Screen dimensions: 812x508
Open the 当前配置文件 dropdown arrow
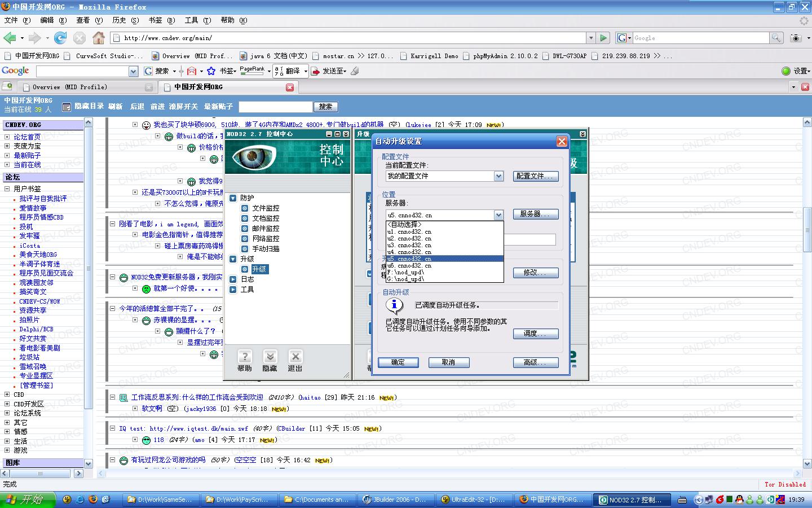pos(498,176)
